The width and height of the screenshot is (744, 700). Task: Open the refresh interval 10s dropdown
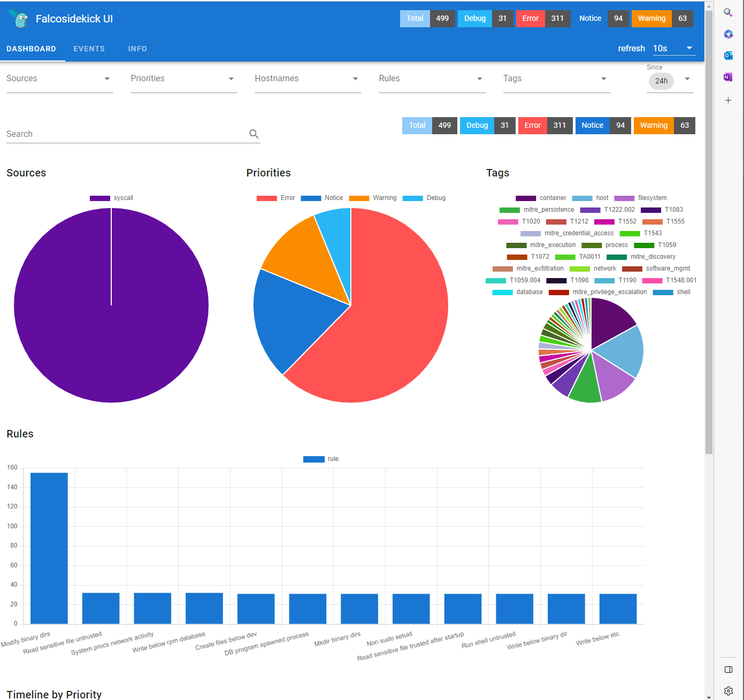(x=673, y=48)
